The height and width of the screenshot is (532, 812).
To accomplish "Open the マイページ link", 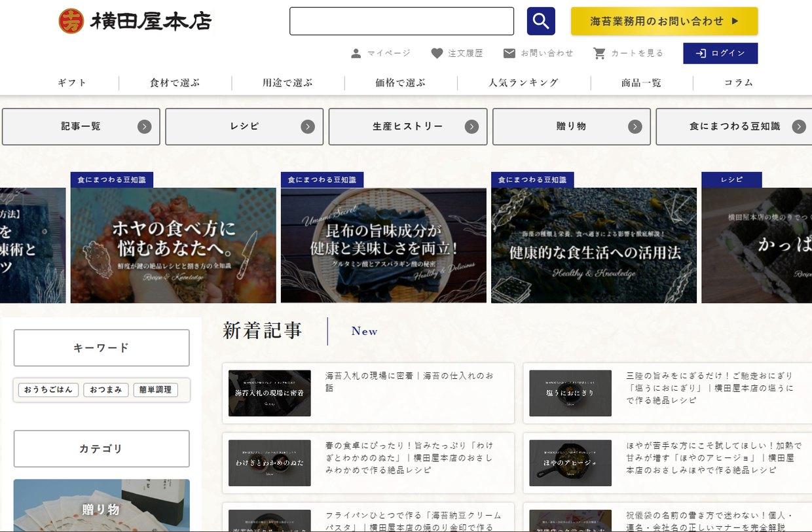I will [380, 54].
